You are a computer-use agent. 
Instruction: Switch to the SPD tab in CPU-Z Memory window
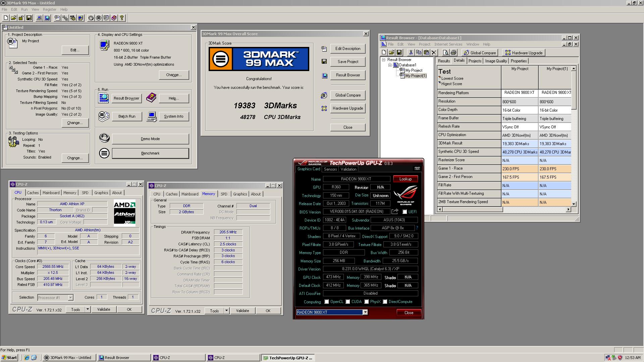pyautogui.click(x=224, y=194)
